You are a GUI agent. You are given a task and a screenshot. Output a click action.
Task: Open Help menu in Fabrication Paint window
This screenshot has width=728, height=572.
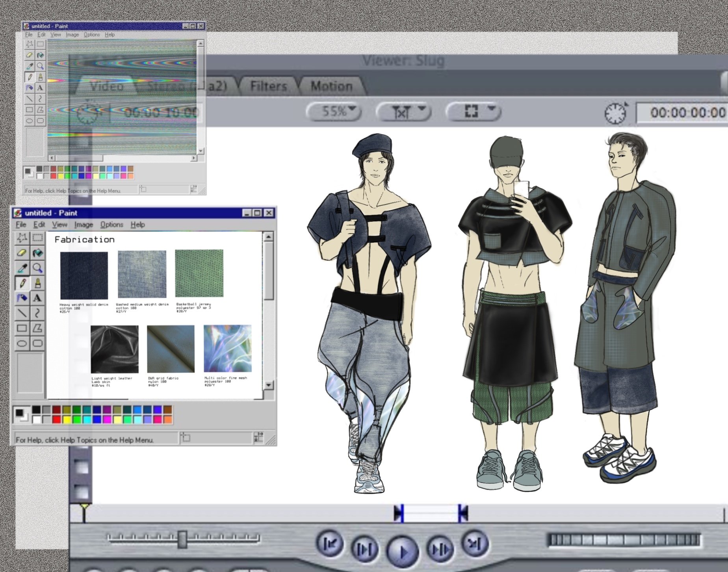(x=137, y=225)
